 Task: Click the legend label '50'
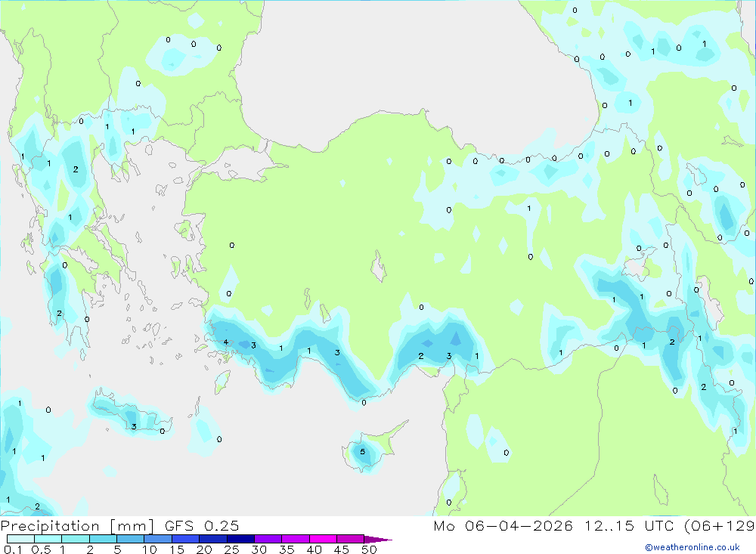[369, 549]
